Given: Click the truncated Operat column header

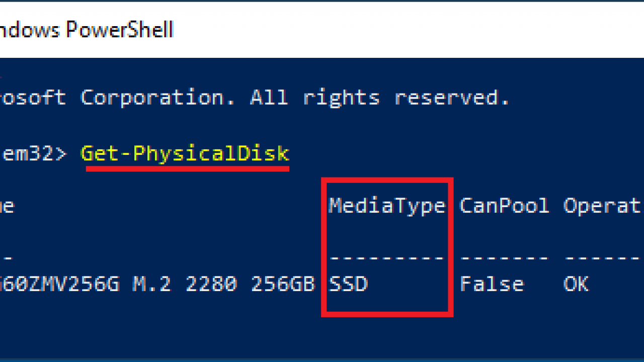Looking at the screenshot, I should (x=602, y=206).
